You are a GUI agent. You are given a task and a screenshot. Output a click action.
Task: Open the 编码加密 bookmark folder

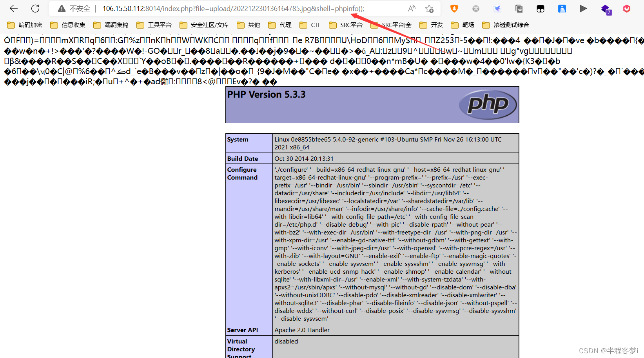(x=25, y=25)
